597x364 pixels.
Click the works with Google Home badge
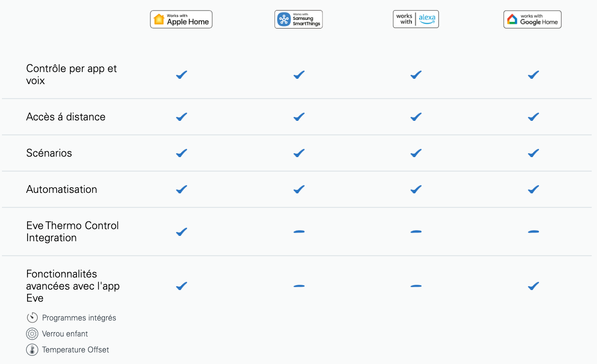tap(532, 19)
